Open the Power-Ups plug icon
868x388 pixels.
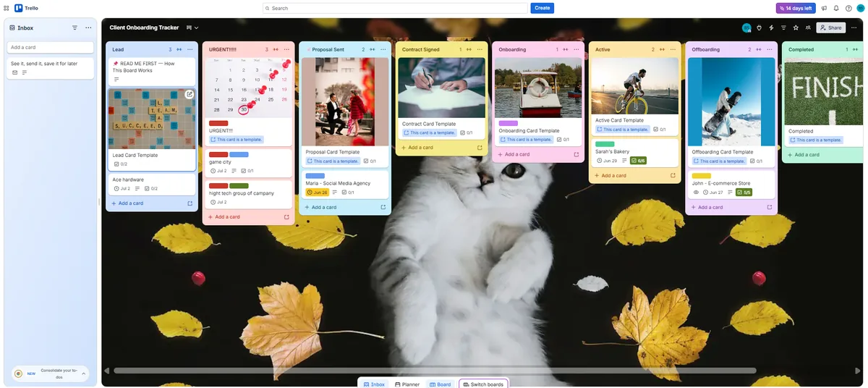pos(759,28)
